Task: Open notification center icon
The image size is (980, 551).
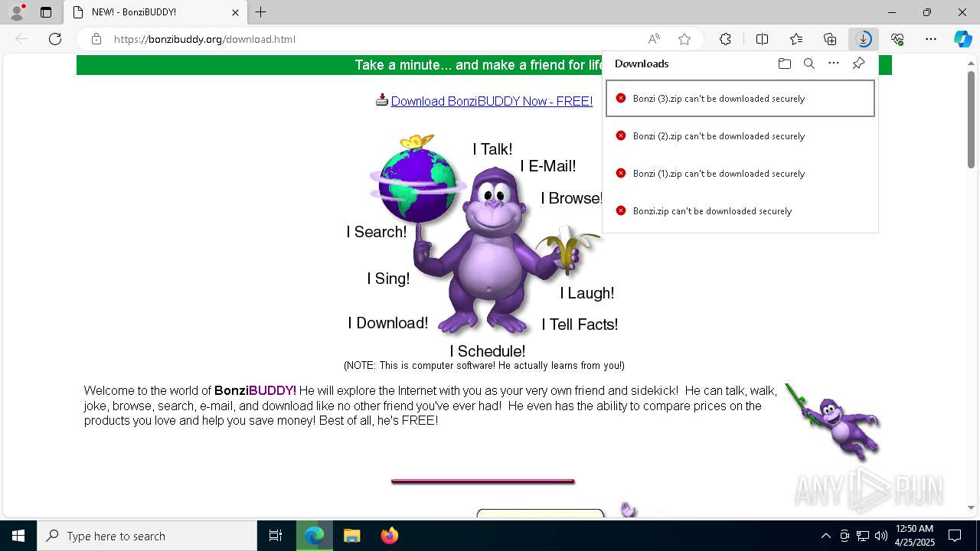Action: click(x=955, y=536)
